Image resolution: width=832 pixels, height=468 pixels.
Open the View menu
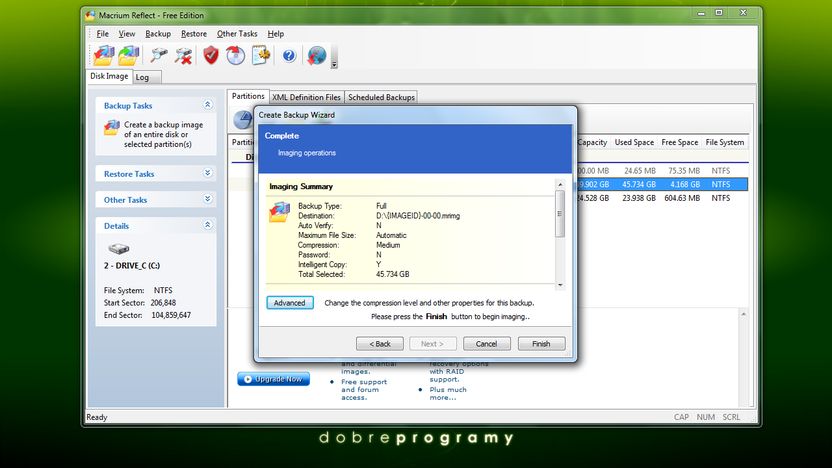pyautogui.click(x=126, y=33)
